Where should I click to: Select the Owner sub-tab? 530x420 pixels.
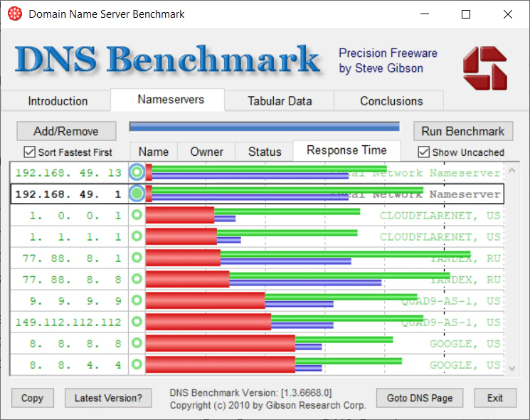click(206, 152)
